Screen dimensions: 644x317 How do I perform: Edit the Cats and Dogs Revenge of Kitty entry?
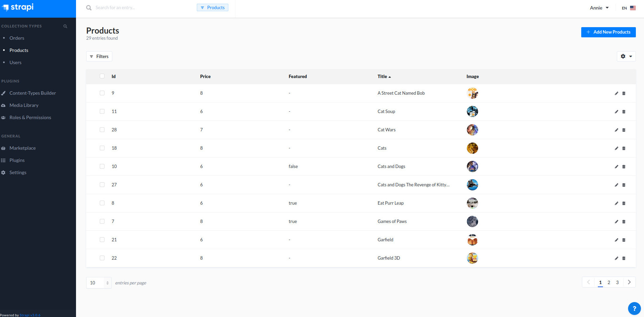(617, 185)
